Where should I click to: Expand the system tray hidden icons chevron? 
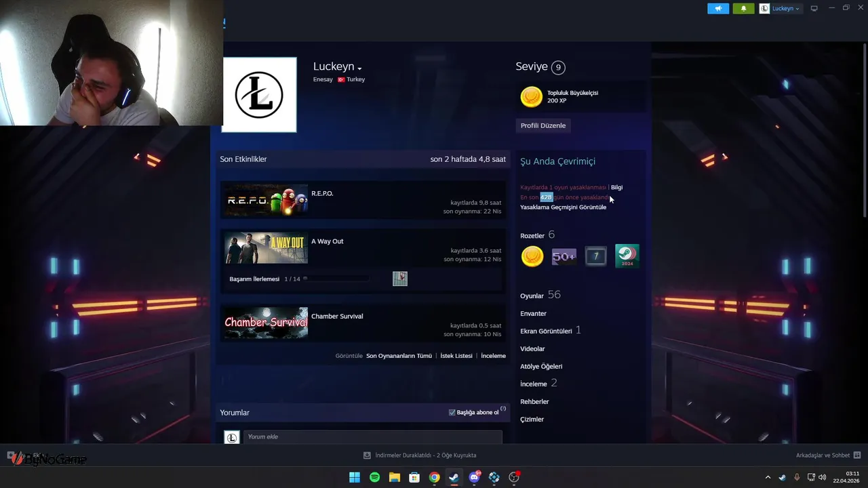(x=768, y=477)
